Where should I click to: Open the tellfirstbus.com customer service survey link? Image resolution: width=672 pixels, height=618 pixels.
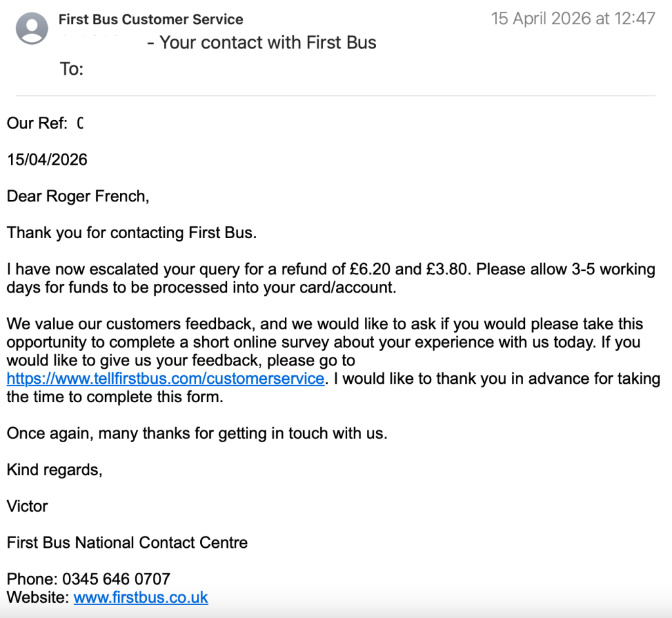click(x=165, y=379)
